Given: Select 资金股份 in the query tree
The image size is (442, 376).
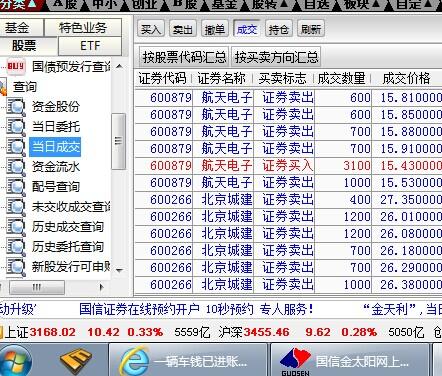Looking at the screenshot, I should pyautogui.click(x=56, y=107).
